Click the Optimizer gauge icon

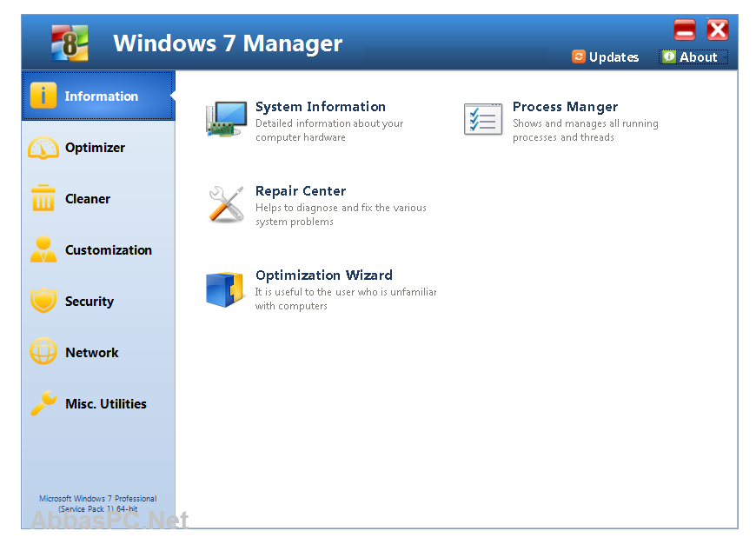click(43, 148)
